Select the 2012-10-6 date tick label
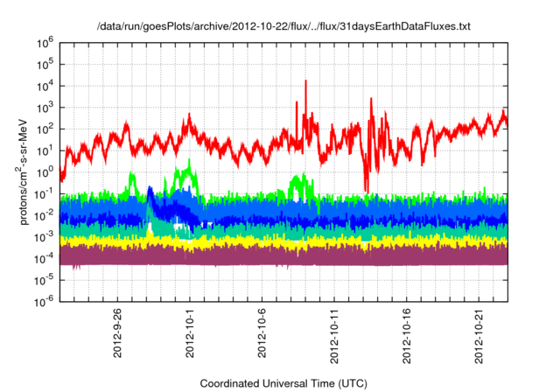This screenshot has height=392, width=560. click(262, 331)
